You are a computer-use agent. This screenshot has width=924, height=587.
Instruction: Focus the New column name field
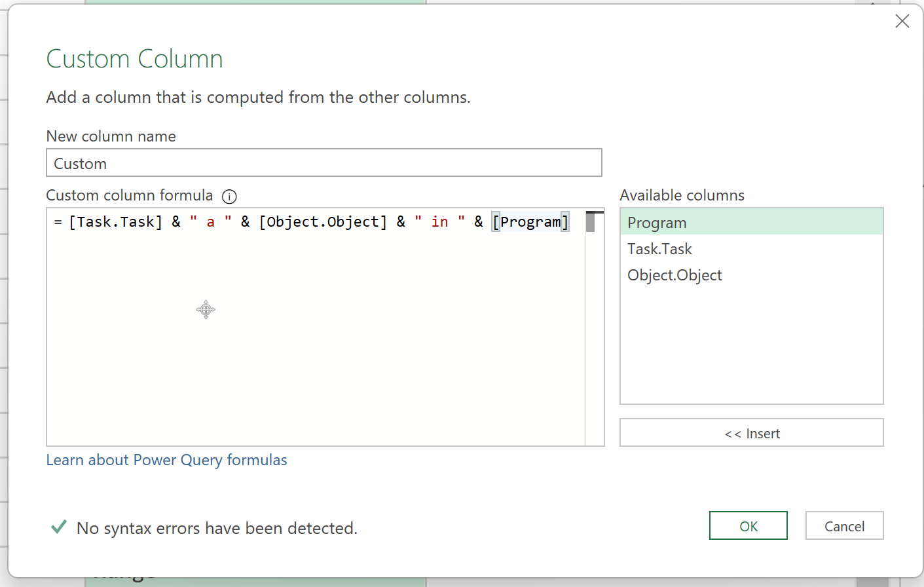pyautogui.click(x=323, y=163)
